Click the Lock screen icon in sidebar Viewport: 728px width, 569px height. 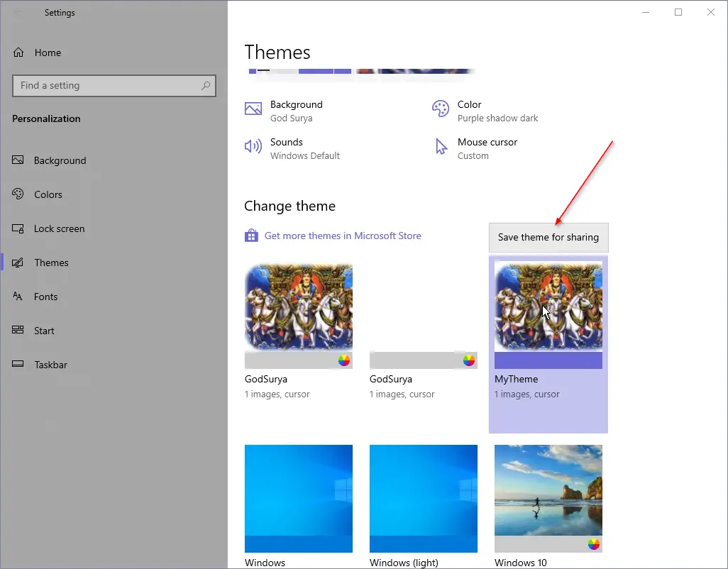[x=18, y=228]
